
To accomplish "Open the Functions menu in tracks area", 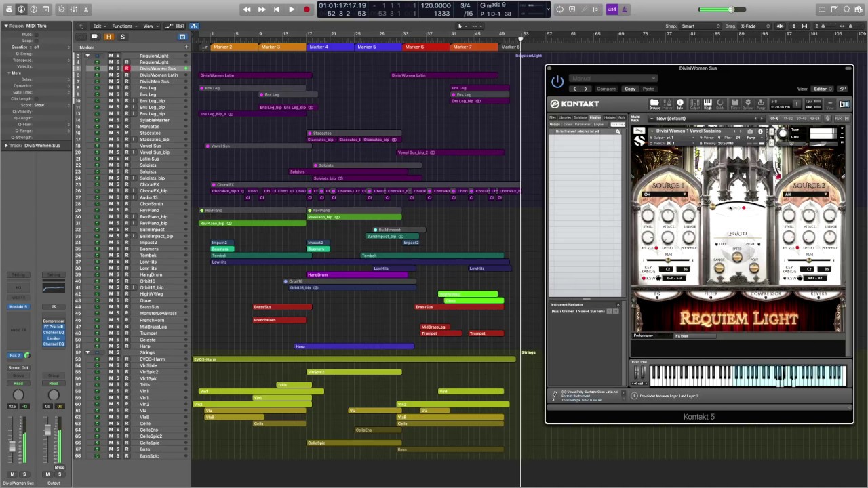I will pyautogui.click(x=123, y=26).
